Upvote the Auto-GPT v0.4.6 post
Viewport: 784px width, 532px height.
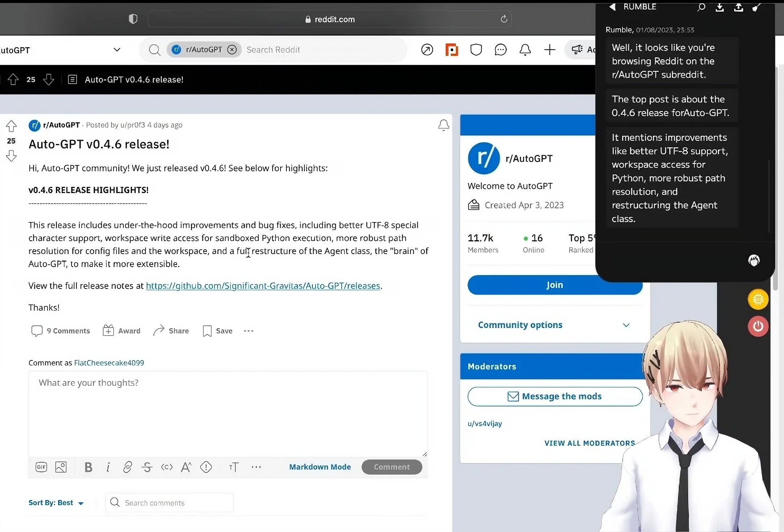(x=11, y=126)
